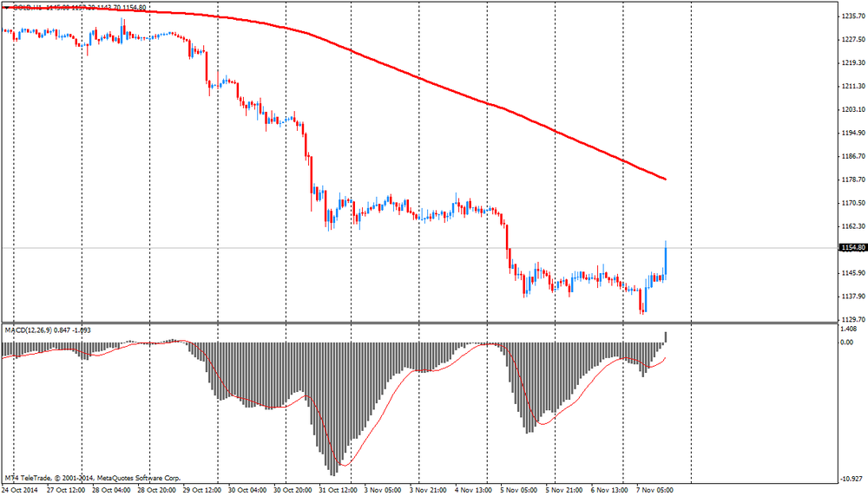Click the 28 Oct 20:00 time label

(x=156, y=490)
